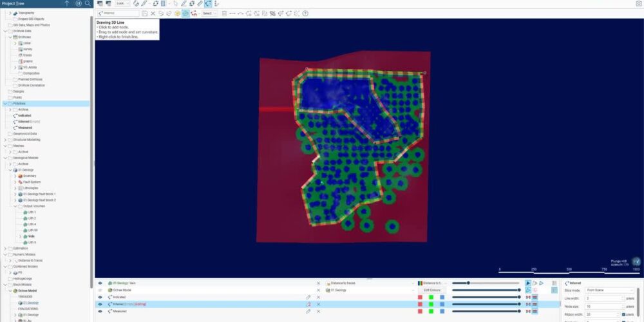Click the settings gear at top right
The width and height of the screenshot is (644, 322).
click(x=639, y=3)
